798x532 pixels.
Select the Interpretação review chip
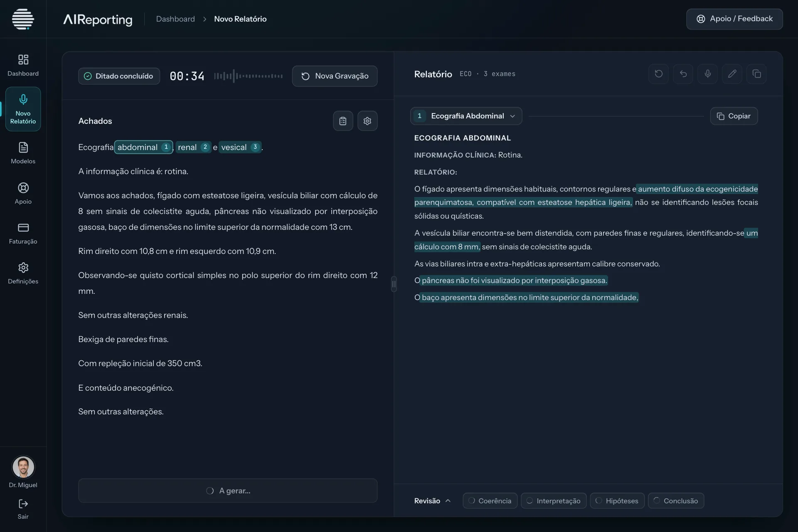tap(554, 501)
